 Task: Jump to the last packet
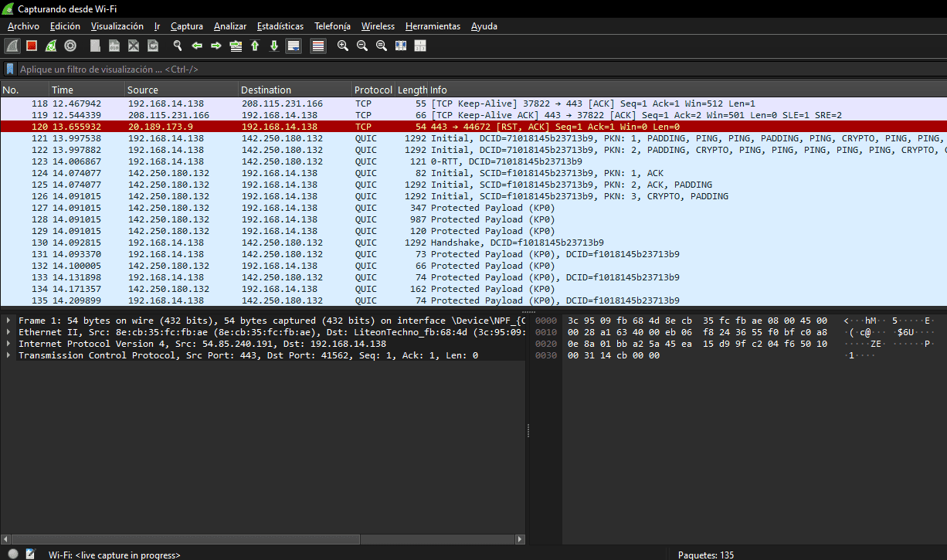[x=273, y=46]
